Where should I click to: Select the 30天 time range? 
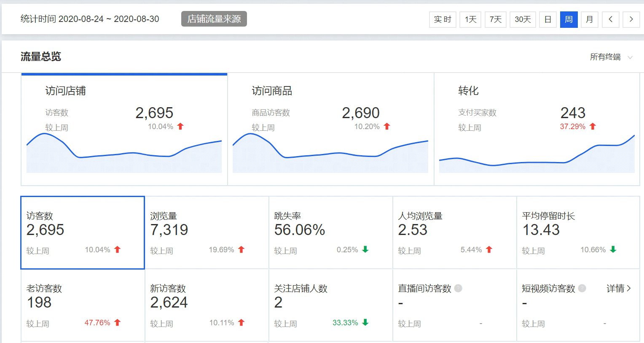coord(523,19)
